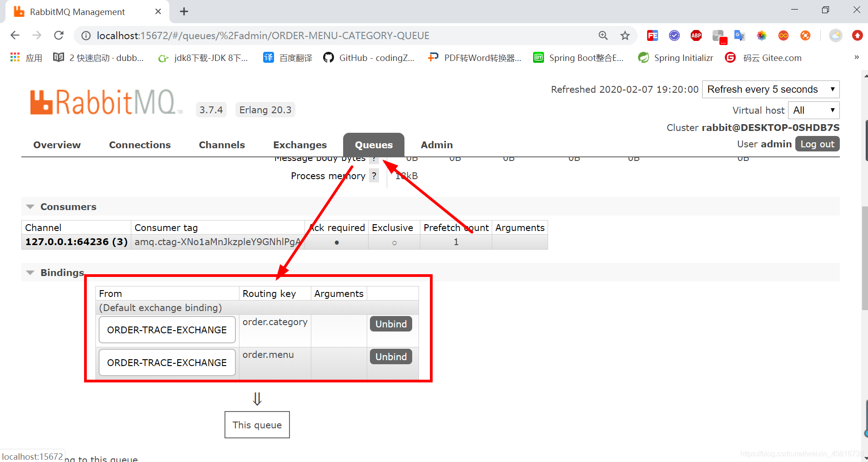Click the Default exchange binding row
The width and height of the screenshot is (868, 462).
click(x=257, y=307)
